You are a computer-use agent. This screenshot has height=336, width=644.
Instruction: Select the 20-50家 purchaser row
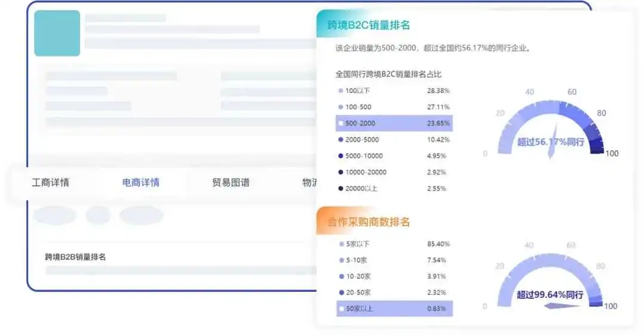coord(394,293)
